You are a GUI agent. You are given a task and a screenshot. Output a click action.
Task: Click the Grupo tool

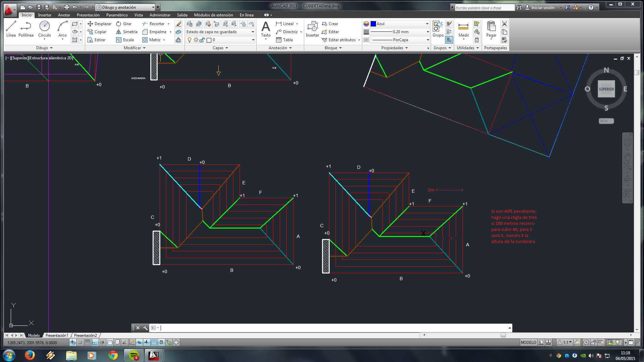[438, 29]
